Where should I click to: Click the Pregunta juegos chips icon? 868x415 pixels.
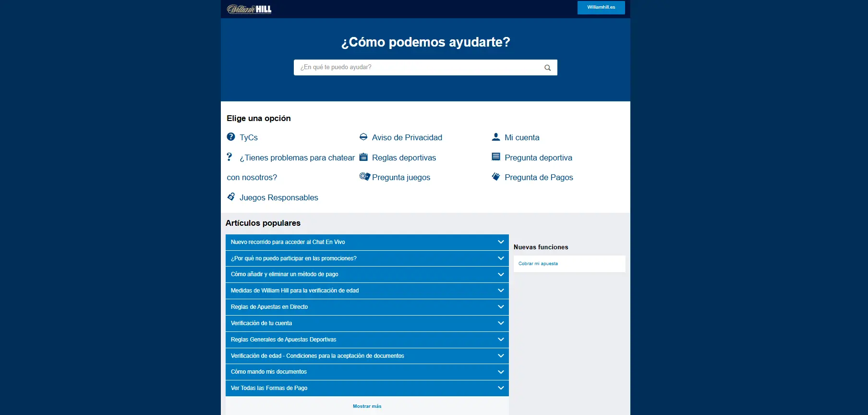[x=364, y=176]
